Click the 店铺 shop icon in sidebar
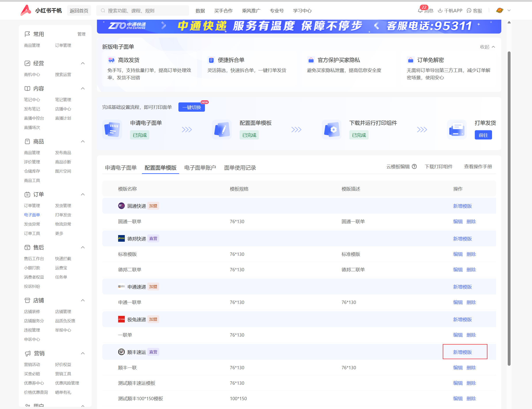Screen dimensions: 532x409 point(27,300)
